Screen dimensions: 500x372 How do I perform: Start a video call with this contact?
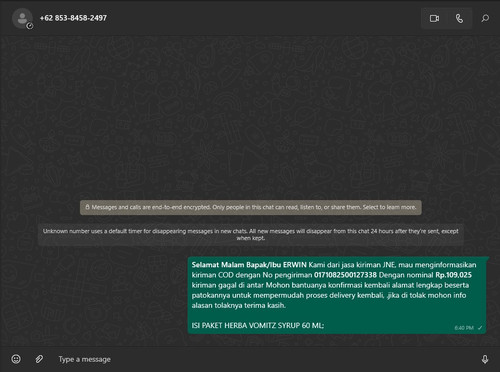[x=434, y=18]
